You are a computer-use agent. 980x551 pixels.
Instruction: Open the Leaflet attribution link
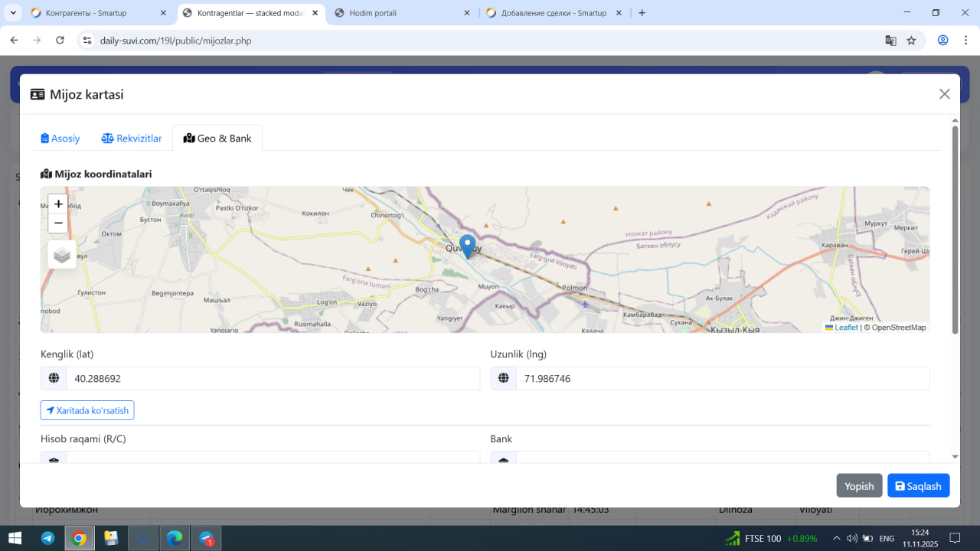click(x=845, y=328)
